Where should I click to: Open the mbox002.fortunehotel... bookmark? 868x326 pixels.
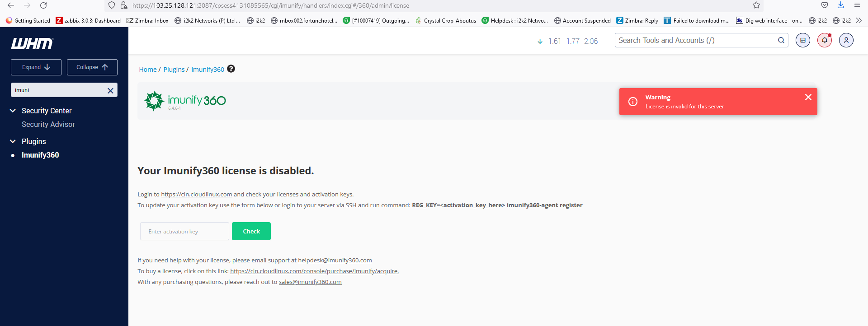pos(304,20)
